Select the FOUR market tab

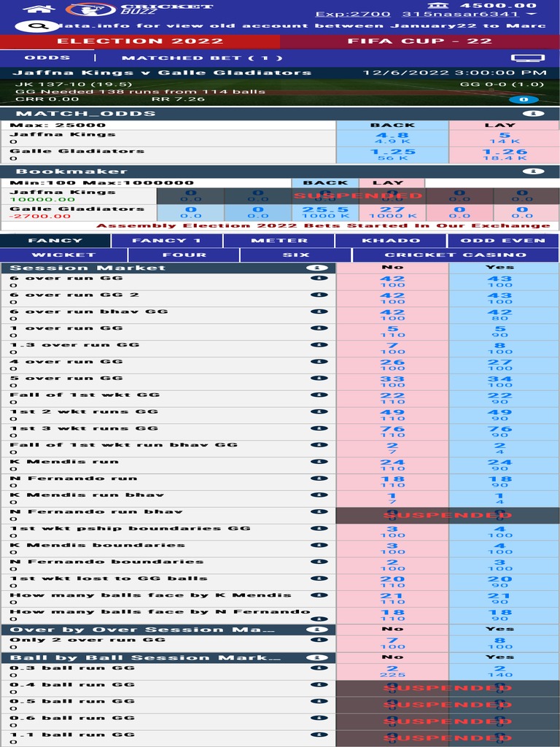(184, 255)
